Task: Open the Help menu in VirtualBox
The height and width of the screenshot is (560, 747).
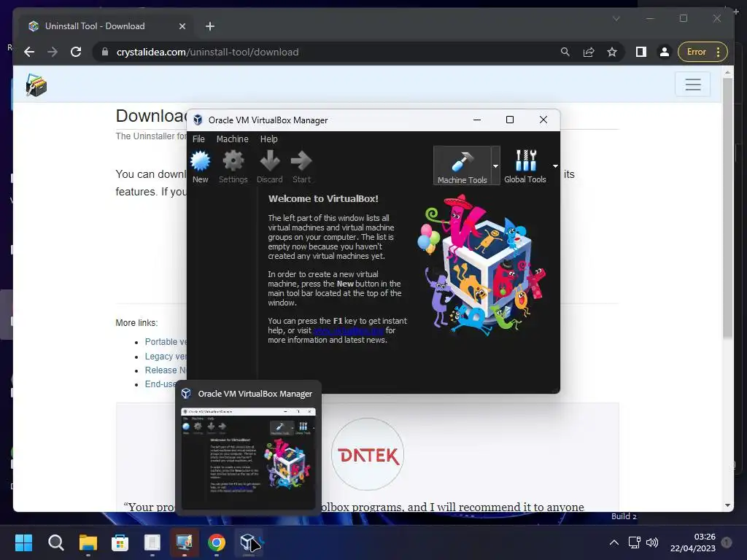Action: click(268, 139)
